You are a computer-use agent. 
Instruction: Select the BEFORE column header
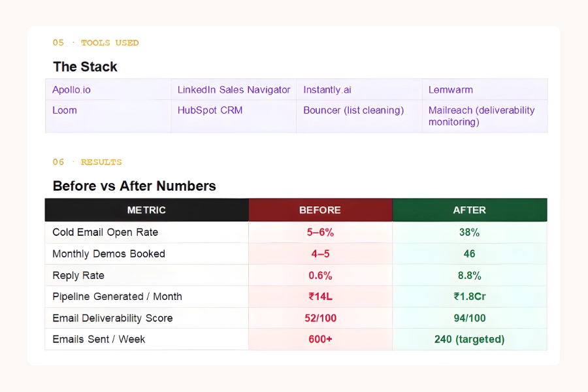tap(320, 210)
